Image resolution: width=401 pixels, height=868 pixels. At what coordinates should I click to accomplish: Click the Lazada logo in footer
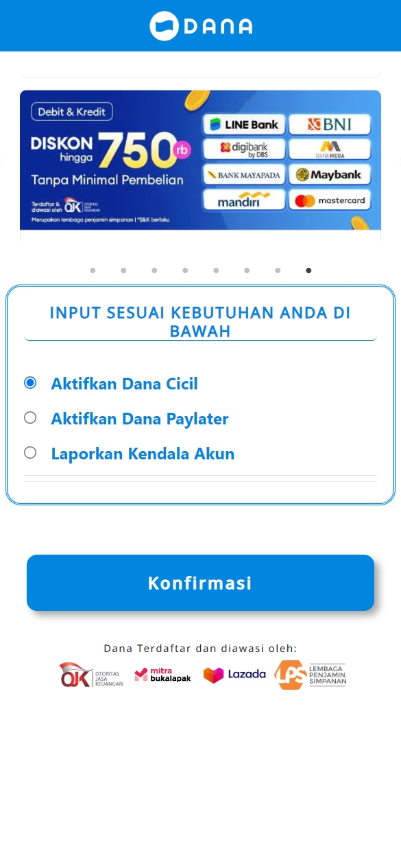click(234, 675)
